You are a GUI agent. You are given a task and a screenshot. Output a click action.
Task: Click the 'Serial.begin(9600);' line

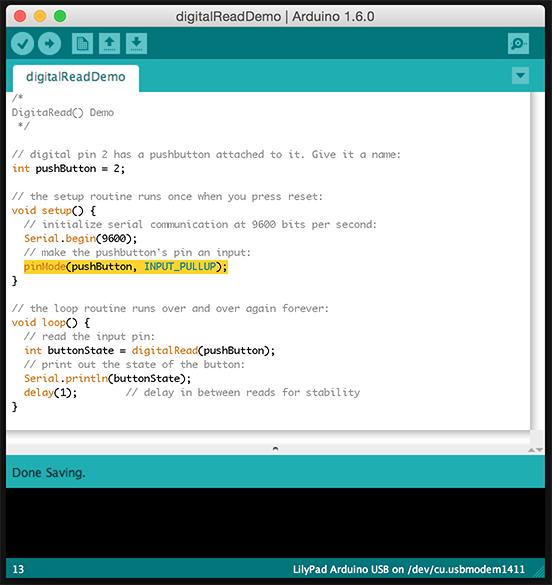[81, 239]
